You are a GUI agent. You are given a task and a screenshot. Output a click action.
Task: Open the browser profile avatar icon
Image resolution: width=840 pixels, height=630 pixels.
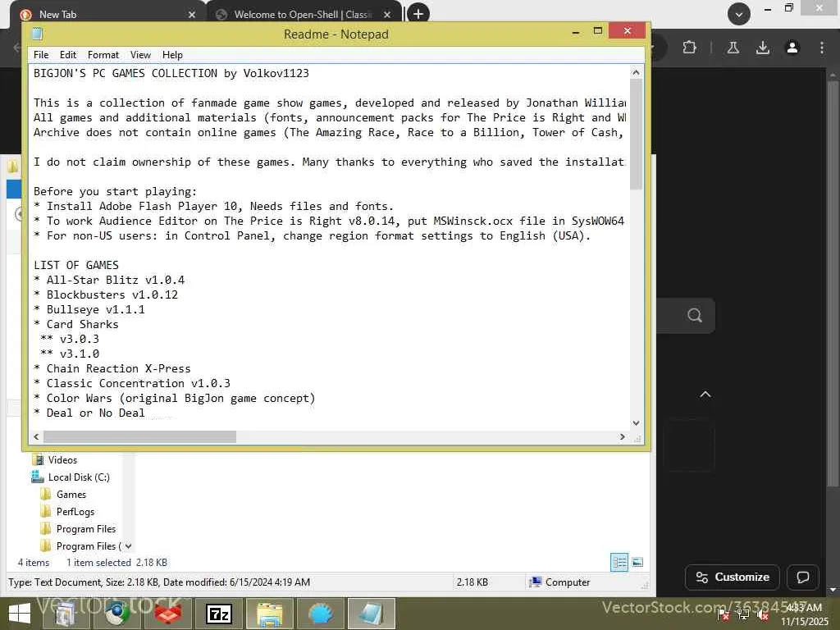(x=792, y=48)
